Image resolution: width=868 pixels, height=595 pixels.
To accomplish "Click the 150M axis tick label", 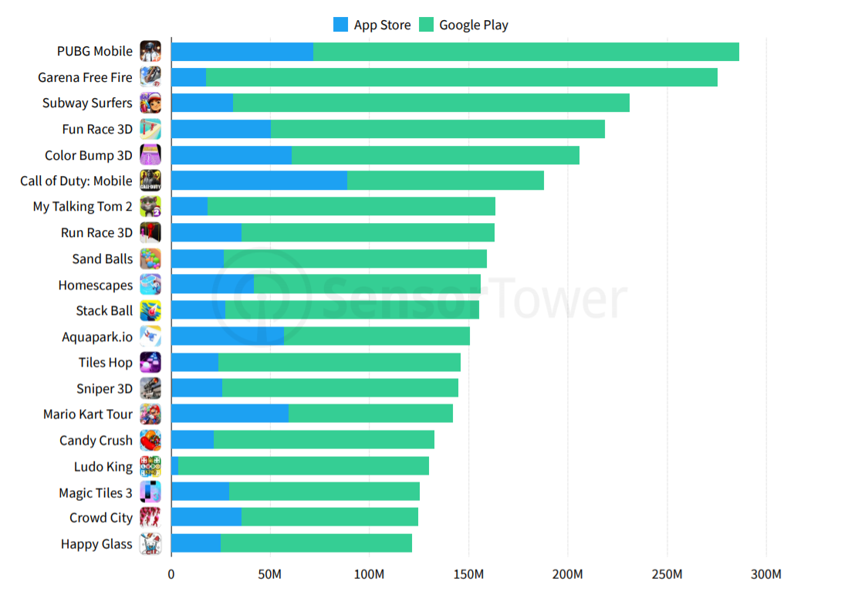I will pyautogui.click(x=468, y=575).
